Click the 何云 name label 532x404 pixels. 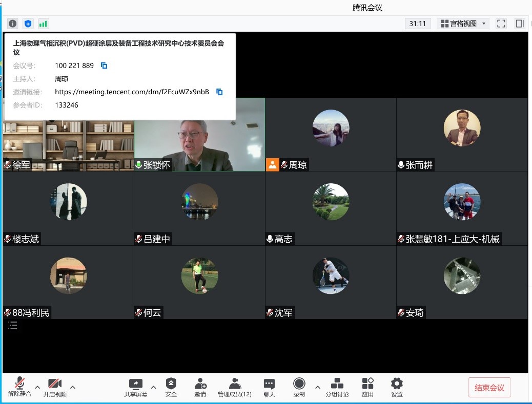click(x=152, y=312)
